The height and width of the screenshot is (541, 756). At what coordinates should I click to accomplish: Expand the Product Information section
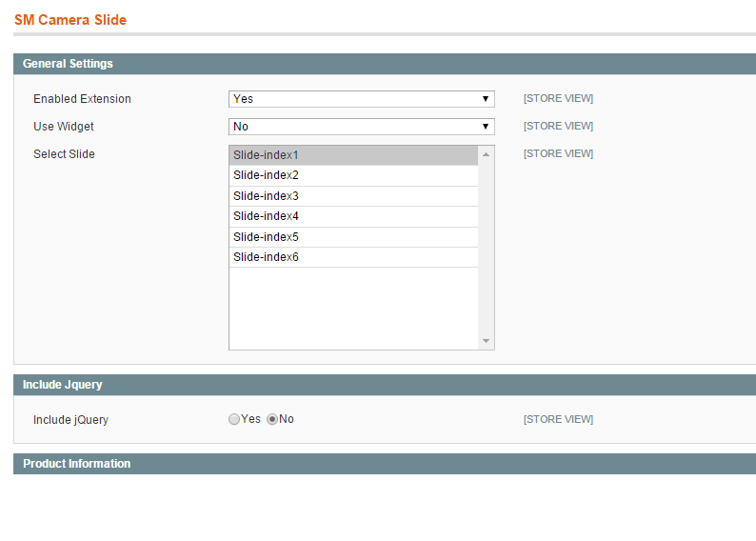[x=385, y=464]
